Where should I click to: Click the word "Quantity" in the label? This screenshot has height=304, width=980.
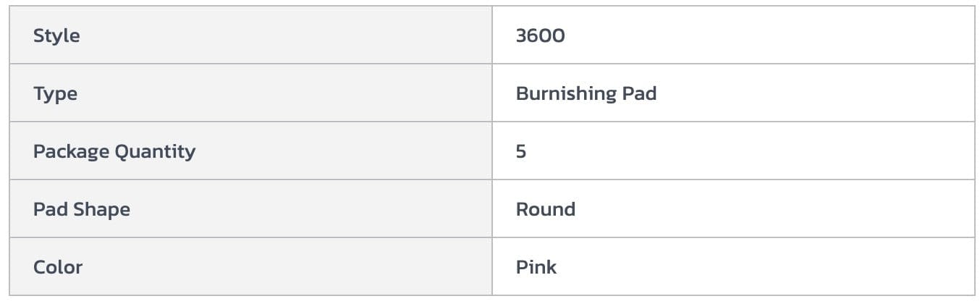(x=158, y=151)
